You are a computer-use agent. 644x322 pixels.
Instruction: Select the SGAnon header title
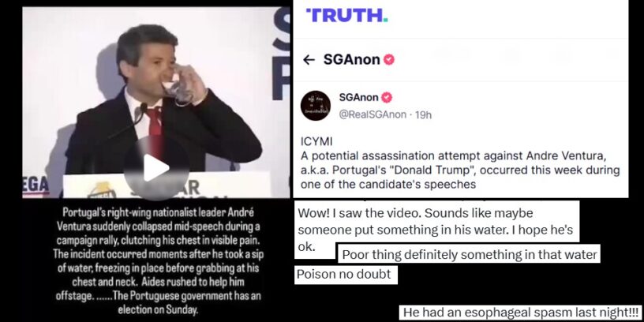[x=351, y=60]
